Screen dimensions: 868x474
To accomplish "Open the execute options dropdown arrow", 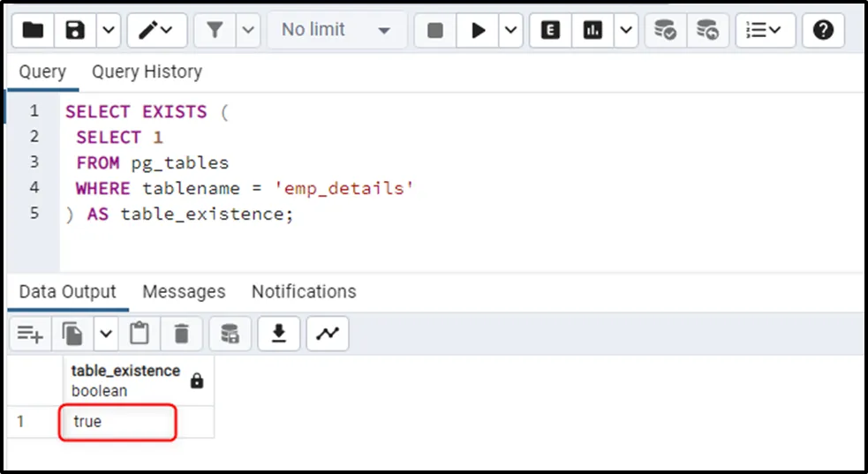I will click(x=511, y=30).
